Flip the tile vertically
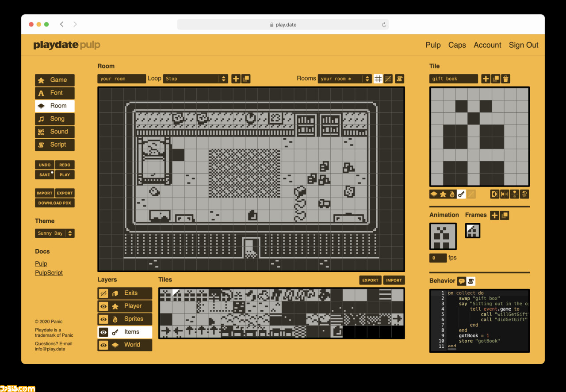 [x=514, y=194]
